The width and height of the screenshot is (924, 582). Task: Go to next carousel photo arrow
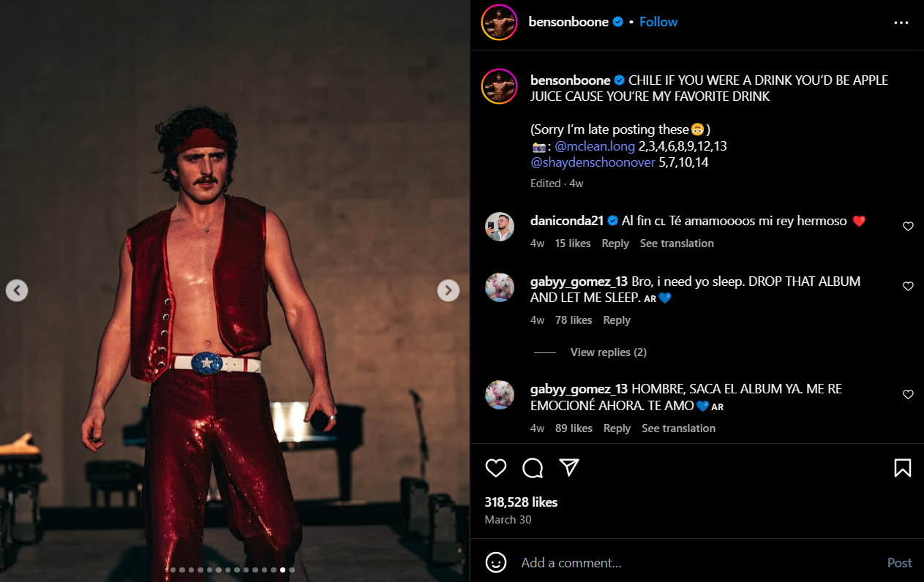pyautogui.click(x=448, y=290)
